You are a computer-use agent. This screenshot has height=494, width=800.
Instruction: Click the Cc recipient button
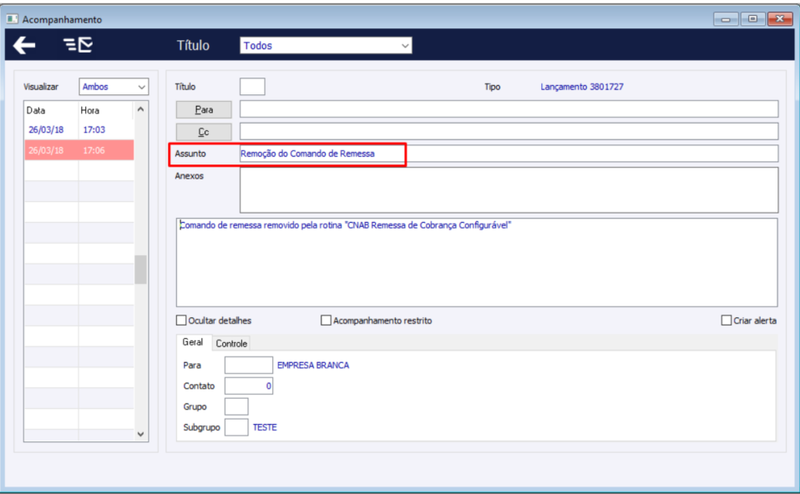[x=204, y=132]
